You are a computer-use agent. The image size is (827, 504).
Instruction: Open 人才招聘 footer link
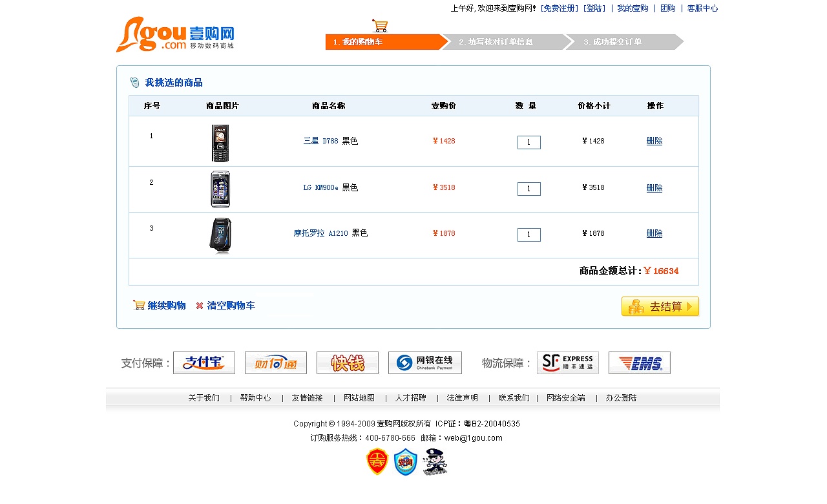411,398
